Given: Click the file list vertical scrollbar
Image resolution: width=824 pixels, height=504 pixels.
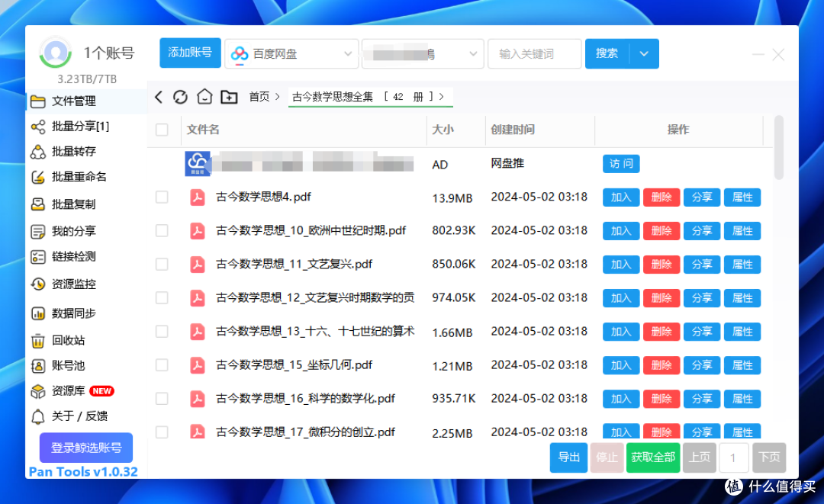Looking at the screenshot, I should coord(779,147).
